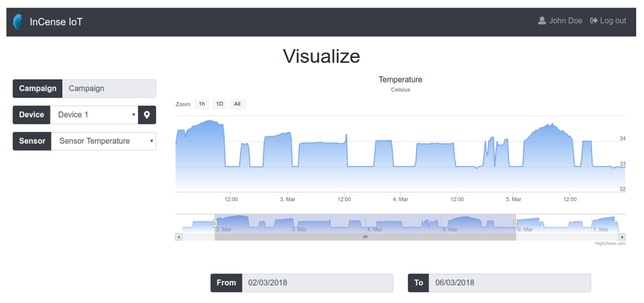The image size is (644, 303).
Task: Click the Temperature chart title
Action: [x=400, y=80]
